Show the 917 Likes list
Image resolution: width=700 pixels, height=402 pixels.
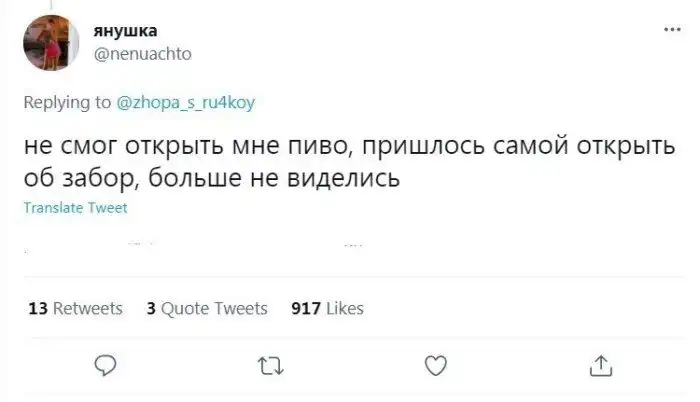(327, 308)
